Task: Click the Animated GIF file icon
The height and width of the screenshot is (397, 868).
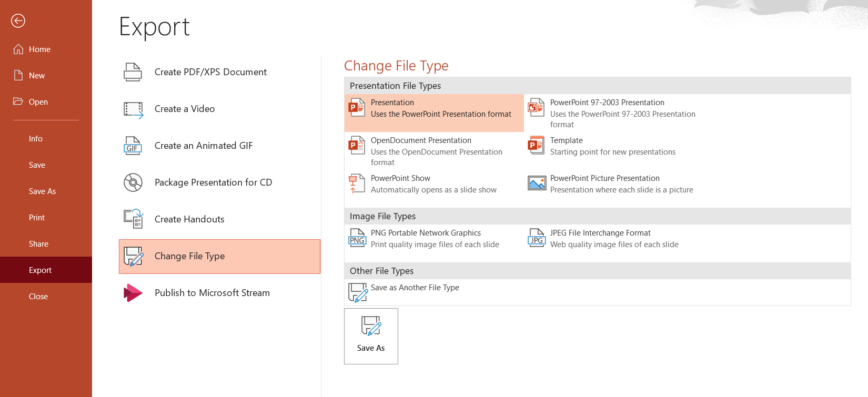Action: point(133,146)
